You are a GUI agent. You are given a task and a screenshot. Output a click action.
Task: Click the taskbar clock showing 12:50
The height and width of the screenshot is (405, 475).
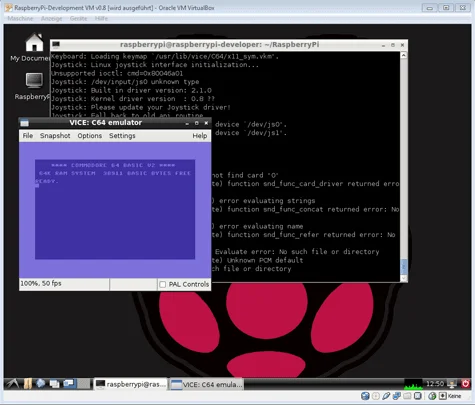click(435, 384)
